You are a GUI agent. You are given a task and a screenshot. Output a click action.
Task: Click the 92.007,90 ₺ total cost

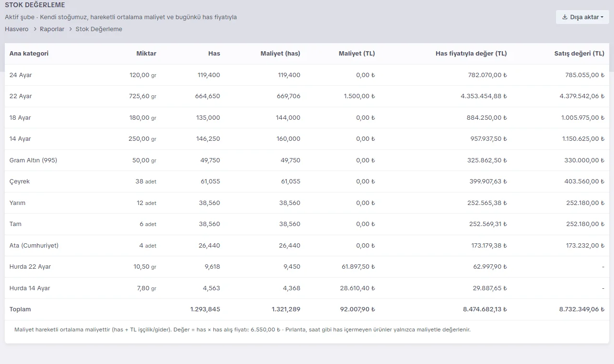tap(358, 309)
